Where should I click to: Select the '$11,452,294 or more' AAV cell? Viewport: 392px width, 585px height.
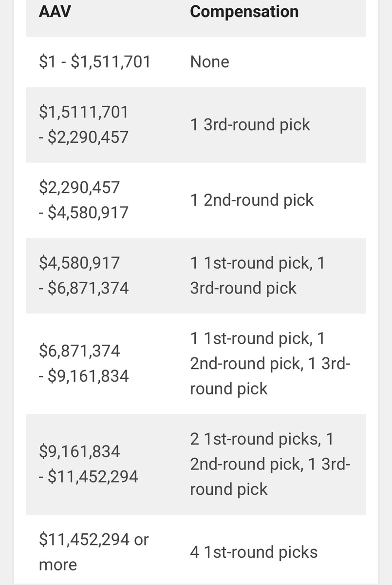(93, 552)
